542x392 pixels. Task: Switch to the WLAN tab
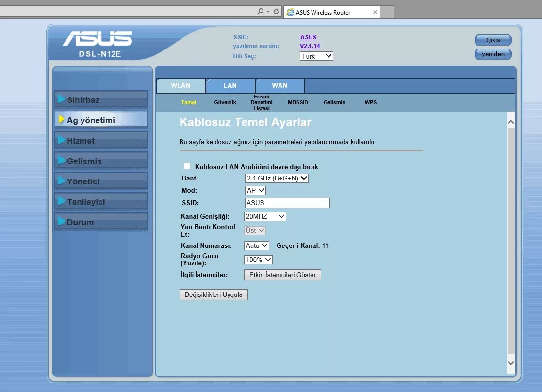pyautogui.click(x=181, y=86)
